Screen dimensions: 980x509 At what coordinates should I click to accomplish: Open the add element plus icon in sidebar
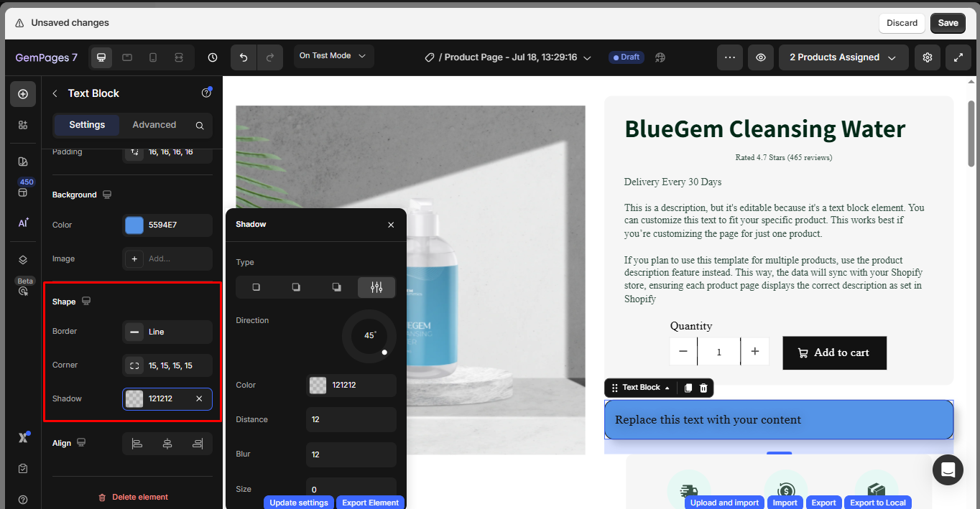(x=23, y=94)
